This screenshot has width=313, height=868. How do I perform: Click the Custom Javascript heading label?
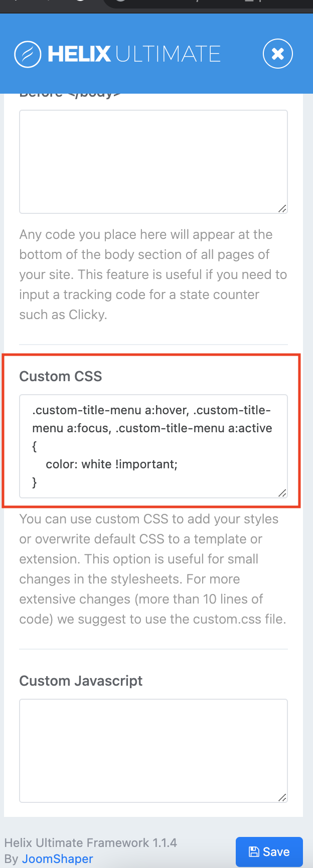[81, 681]
